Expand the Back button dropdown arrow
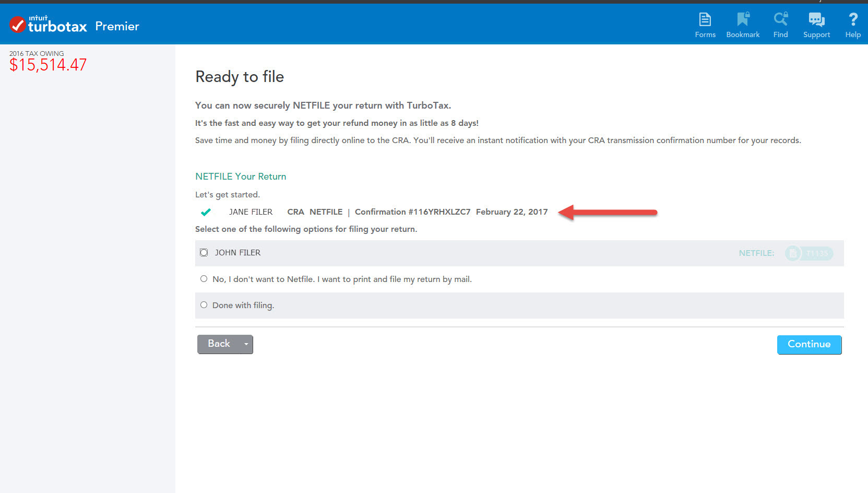 (246, 344)
